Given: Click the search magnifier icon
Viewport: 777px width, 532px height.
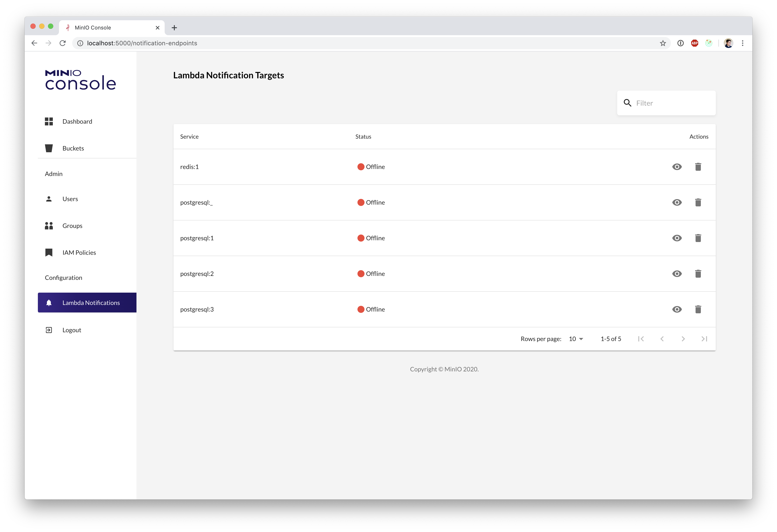Looking at the screenshot, I should 627,103.
